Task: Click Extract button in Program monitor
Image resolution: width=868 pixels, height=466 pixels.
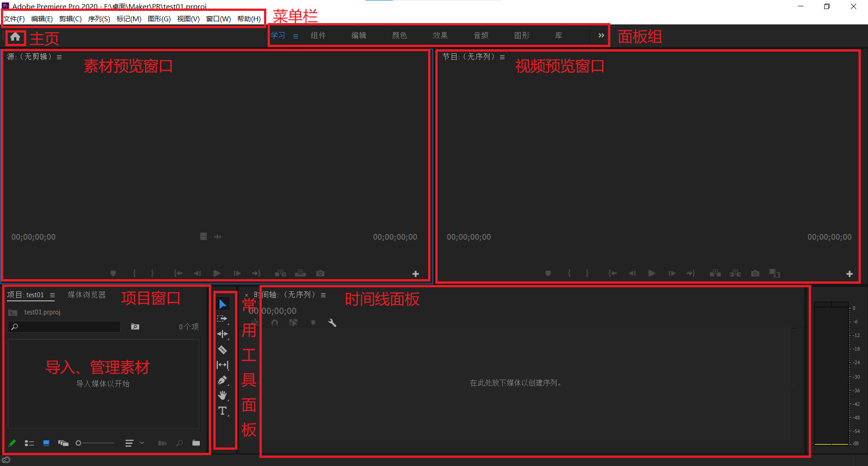Action: pos(735,273)
